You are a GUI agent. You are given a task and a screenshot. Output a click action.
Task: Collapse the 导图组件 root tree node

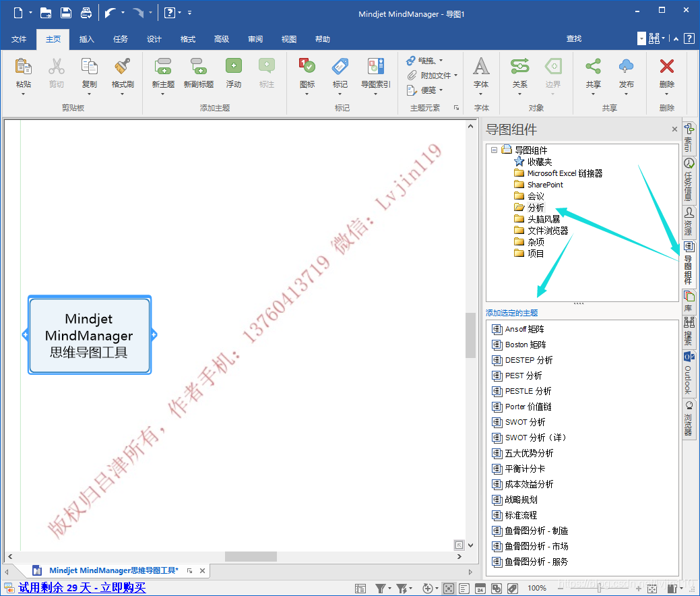point(495,150)
